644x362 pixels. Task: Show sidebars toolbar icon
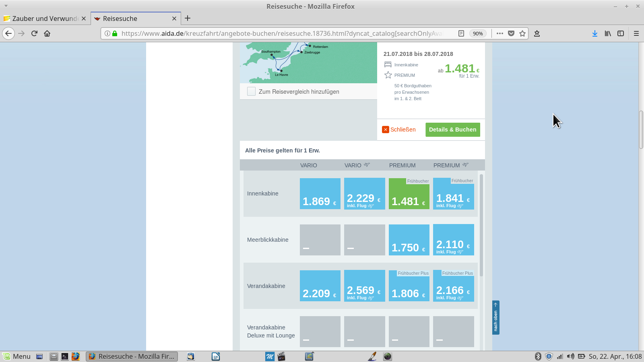[621, 33]
